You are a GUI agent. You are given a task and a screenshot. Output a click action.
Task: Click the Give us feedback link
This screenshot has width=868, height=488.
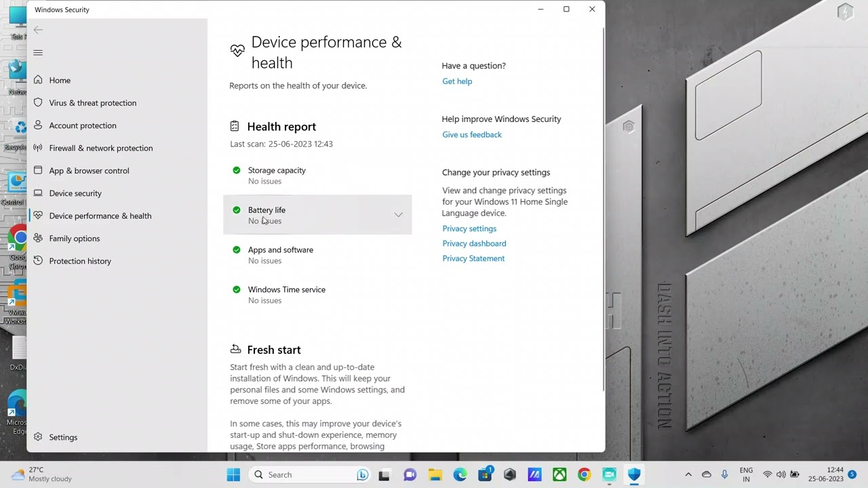pos(472,135)
